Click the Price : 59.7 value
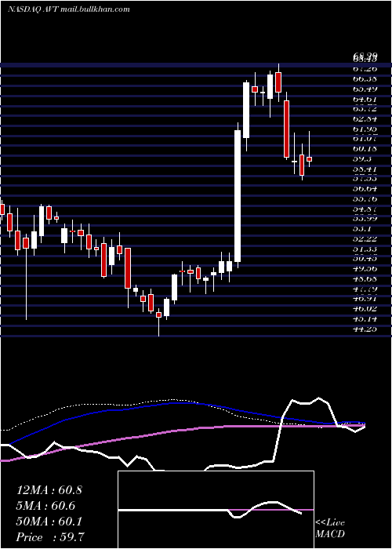 [49, 537]
